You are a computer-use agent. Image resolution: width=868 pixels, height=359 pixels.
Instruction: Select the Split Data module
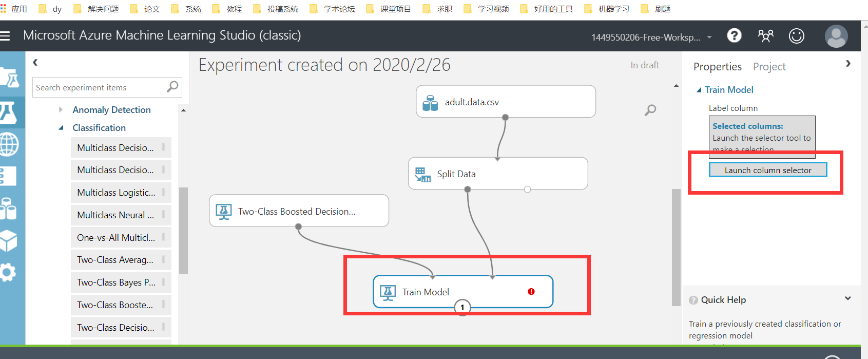[498, 174]
